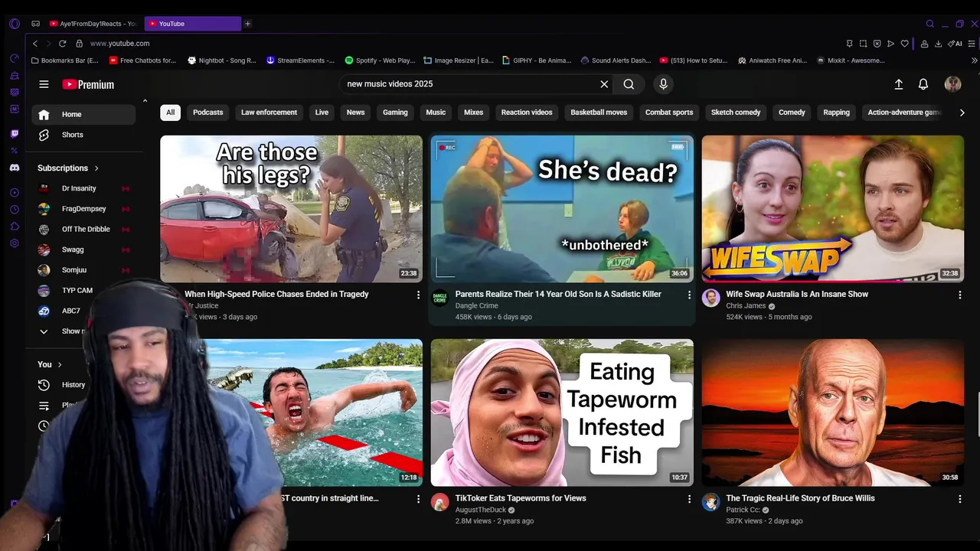Select the Reaction videos filter chip
This screenshot has height=551, width=980.
527,112
